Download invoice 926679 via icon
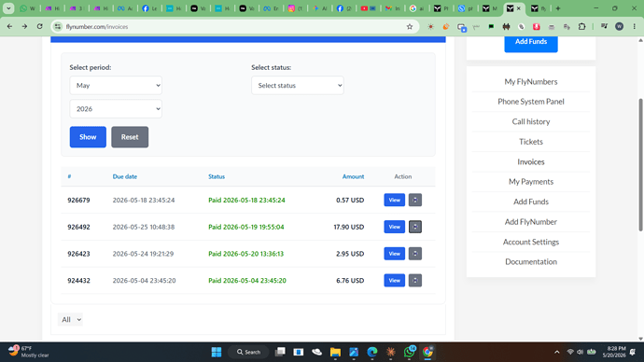Image resolution: width=644 pixels, height=362 pixels. tap(414, 200)
